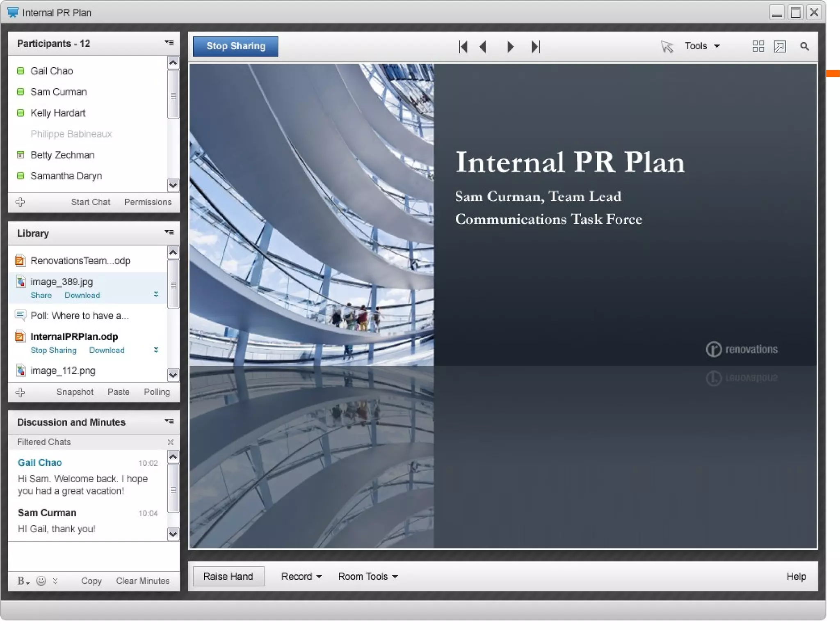Open the Participants panel menu
The image size is (840, 630).
point(169,43)
